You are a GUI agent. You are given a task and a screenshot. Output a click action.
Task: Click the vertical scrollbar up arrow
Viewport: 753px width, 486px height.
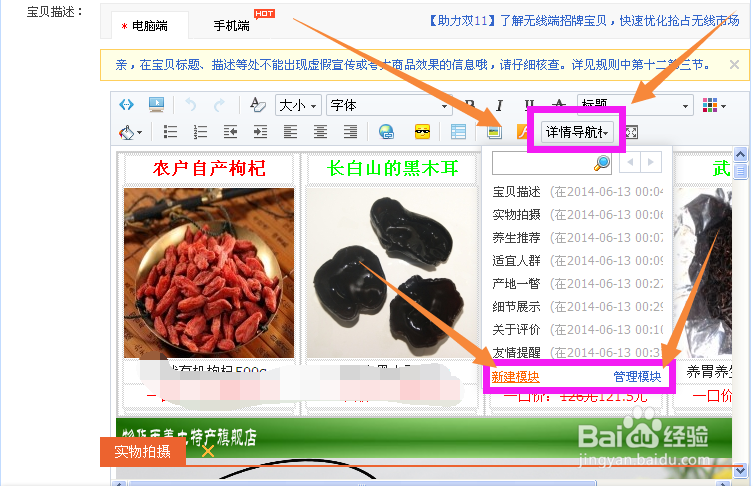click(741, 155)
